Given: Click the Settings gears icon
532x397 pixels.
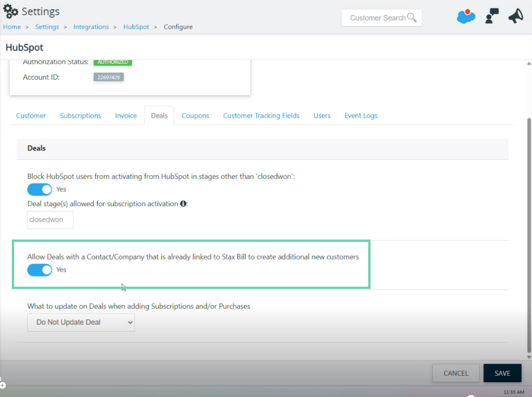Looking at the screenshot, I should (10, 11).
